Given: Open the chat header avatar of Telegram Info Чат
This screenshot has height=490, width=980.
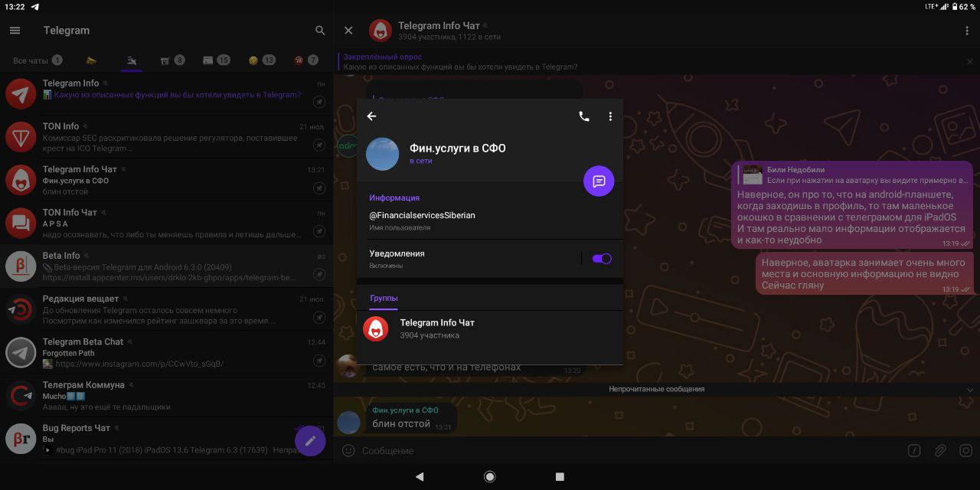Looking at the screenshot, I should 381,31.
